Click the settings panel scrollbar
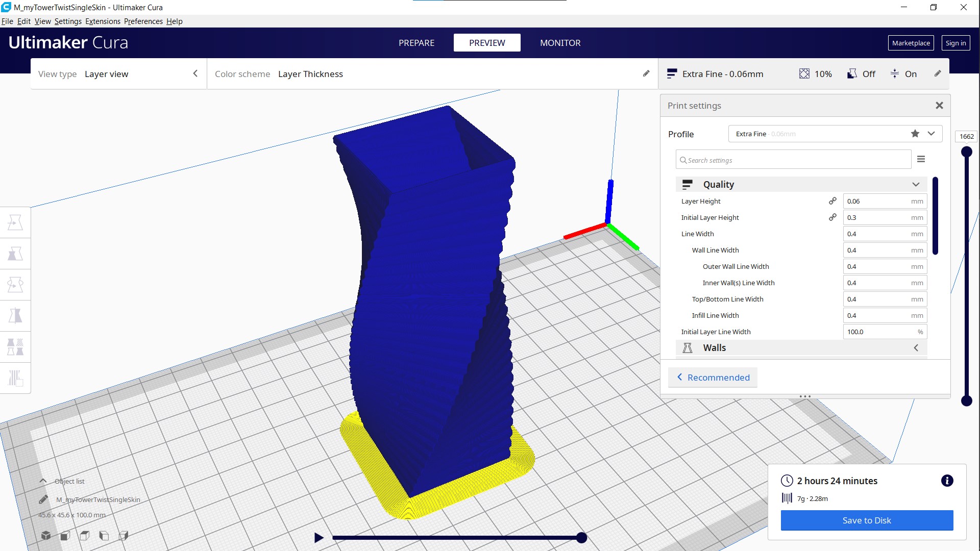 tap(935, 215)
